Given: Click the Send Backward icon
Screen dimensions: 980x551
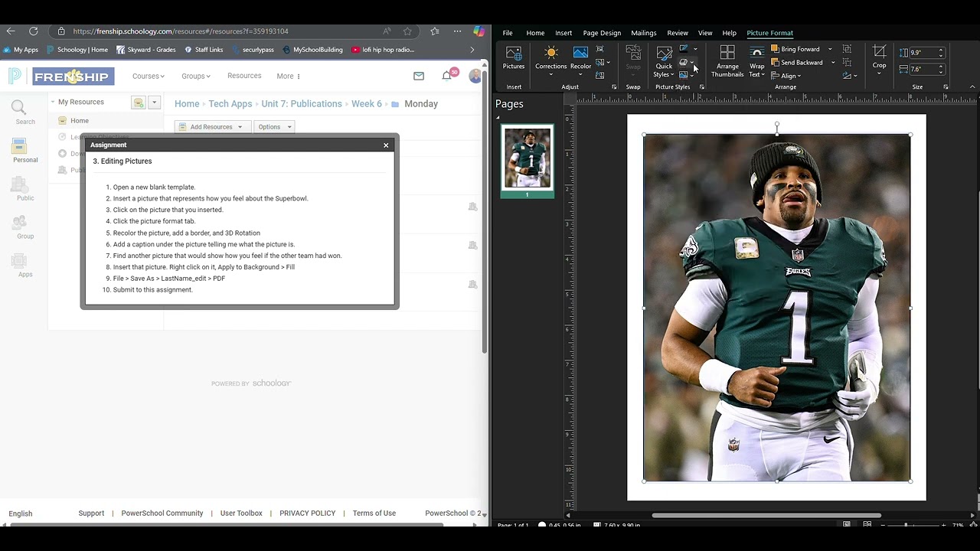Looking at the screenshot, I should click(x=775, y=63).
